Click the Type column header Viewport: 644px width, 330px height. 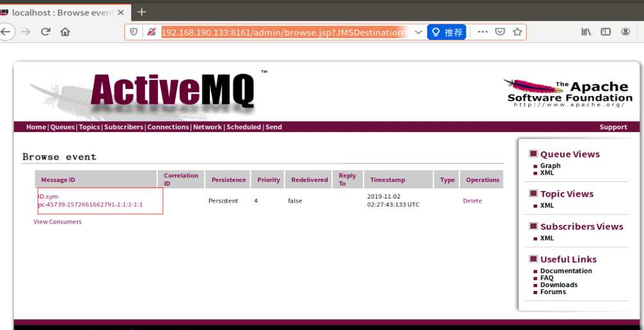click(447, 180)
